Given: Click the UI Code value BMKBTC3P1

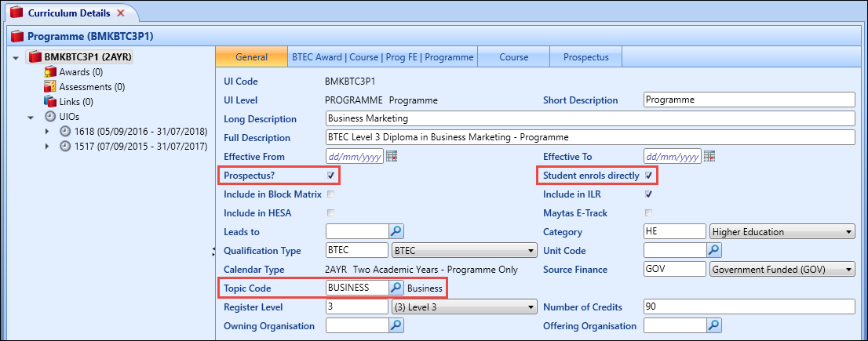Looking at the screenshot, I should point(350,82).
